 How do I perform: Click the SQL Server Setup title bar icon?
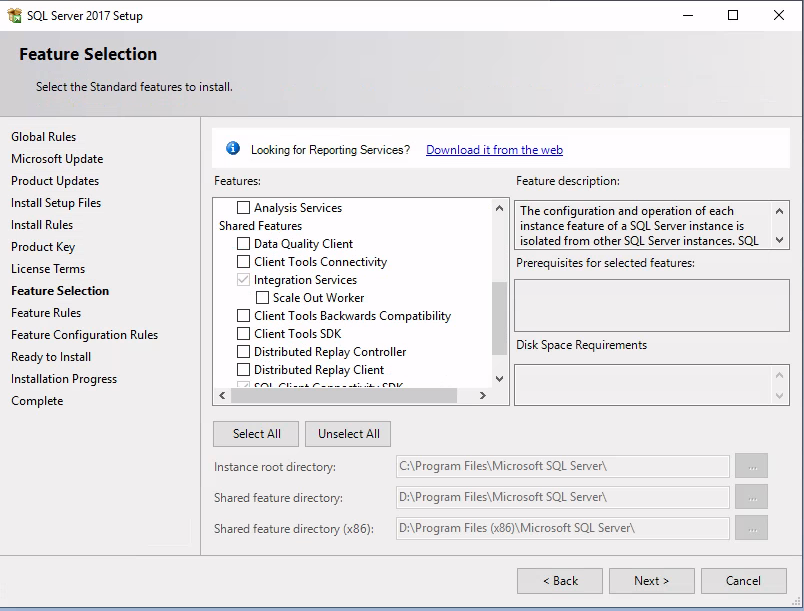14,15
